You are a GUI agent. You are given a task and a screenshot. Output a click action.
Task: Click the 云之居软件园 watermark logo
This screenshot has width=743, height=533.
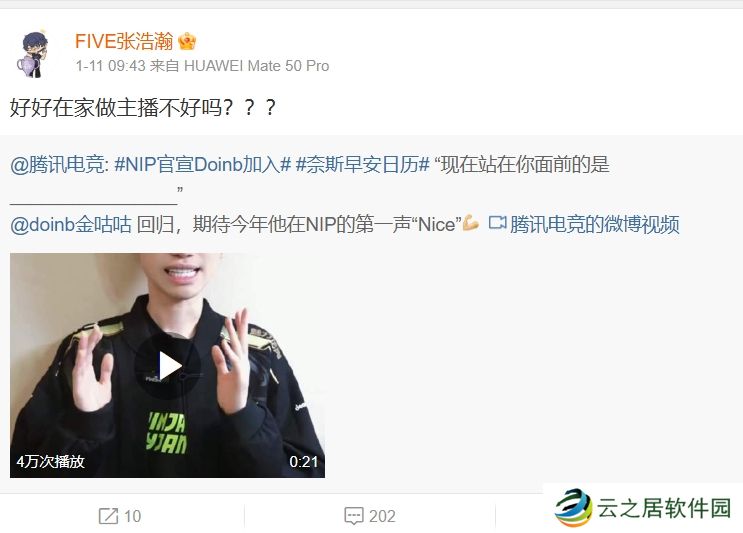(x=643, y=508)
